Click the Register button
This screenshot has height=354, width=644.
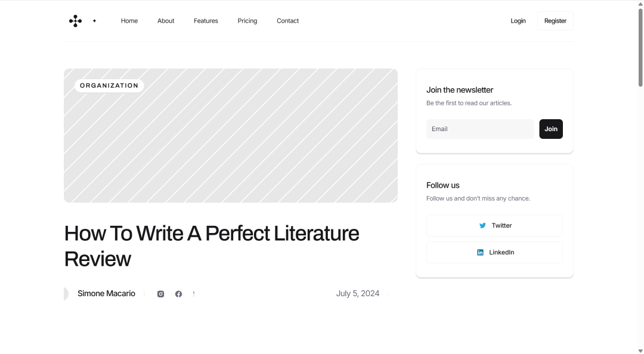(555, 21)
